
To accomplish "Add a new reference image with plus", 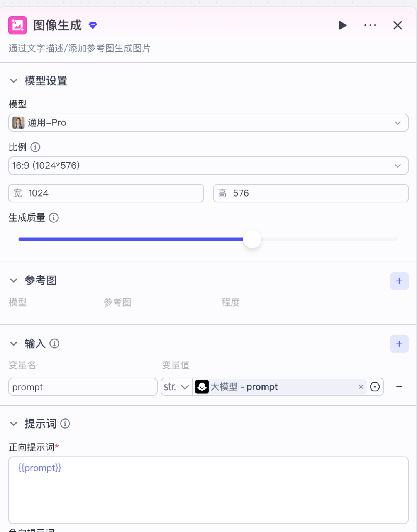I will pyautogui.click(x=399, y=281).
